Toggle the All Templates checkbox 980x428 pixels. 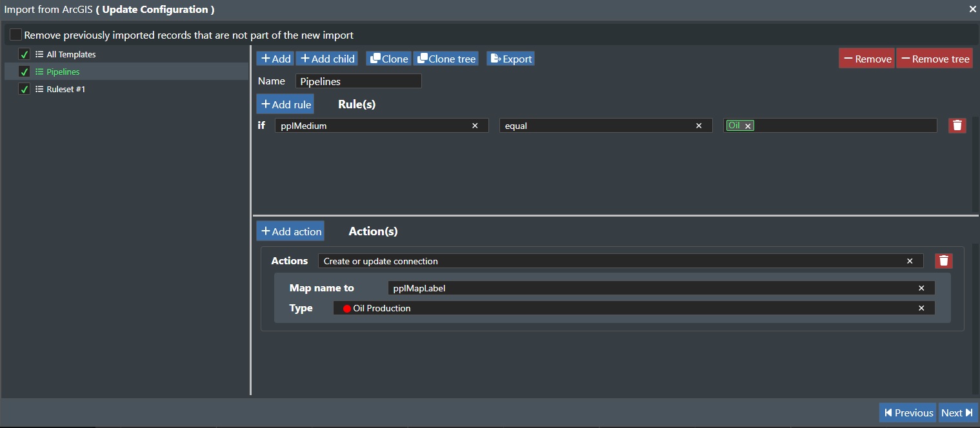pyautogui.click(x=25, y=55)
